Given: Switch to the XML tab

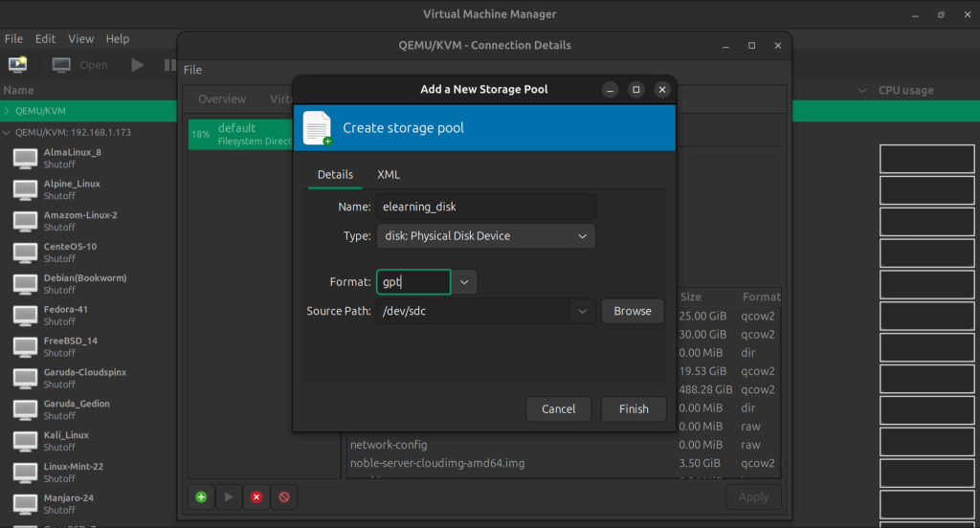Looking at the screenshot, I should [x=389, y=175].
